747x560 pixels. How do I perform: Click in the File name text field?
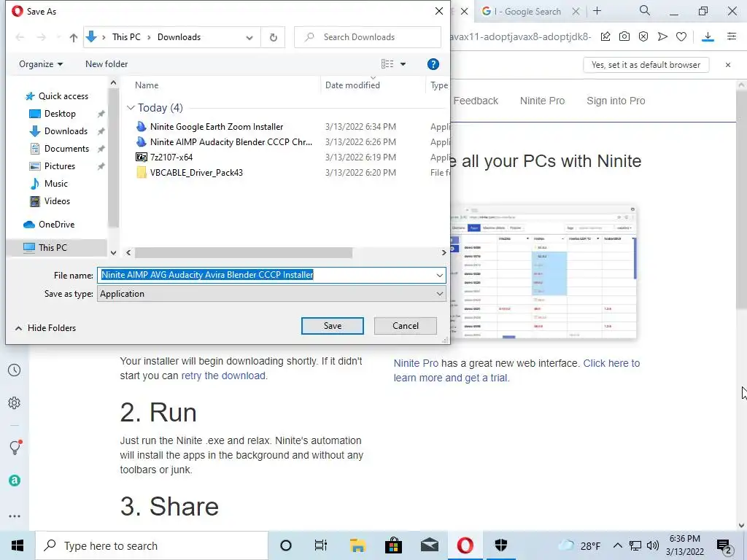pos(267,275)
